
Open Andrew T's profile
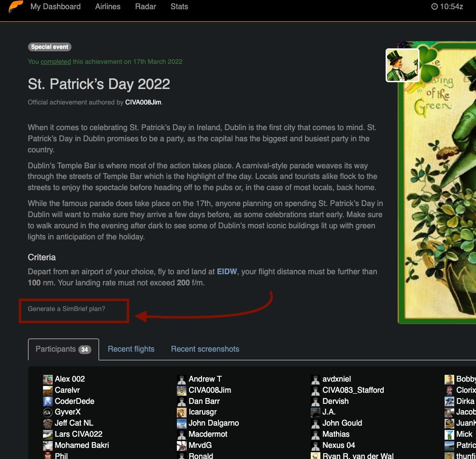point(205,379)
